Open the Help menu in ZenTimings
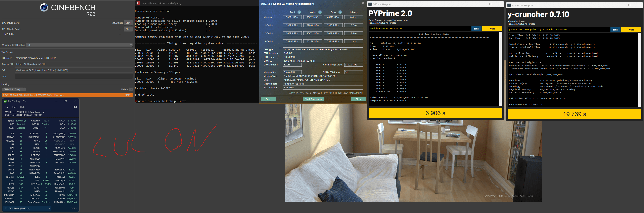Image resolution: width=644 pixels, height=213 pixels. [23, 107]
